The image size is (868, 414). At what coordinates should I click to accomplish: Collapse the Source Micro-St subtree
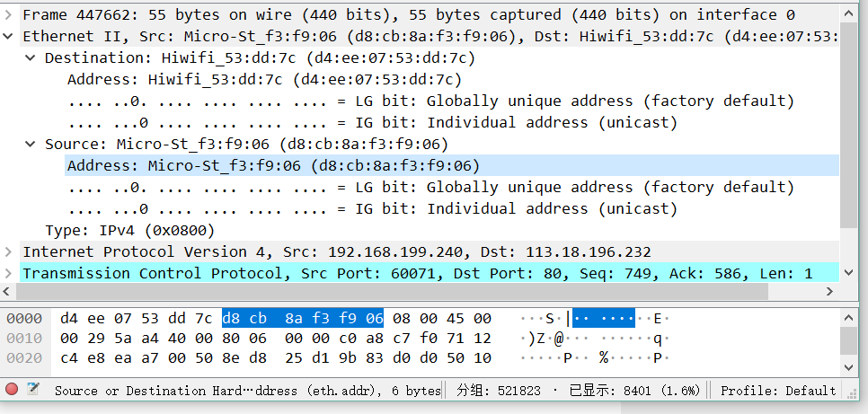(31, 144)
